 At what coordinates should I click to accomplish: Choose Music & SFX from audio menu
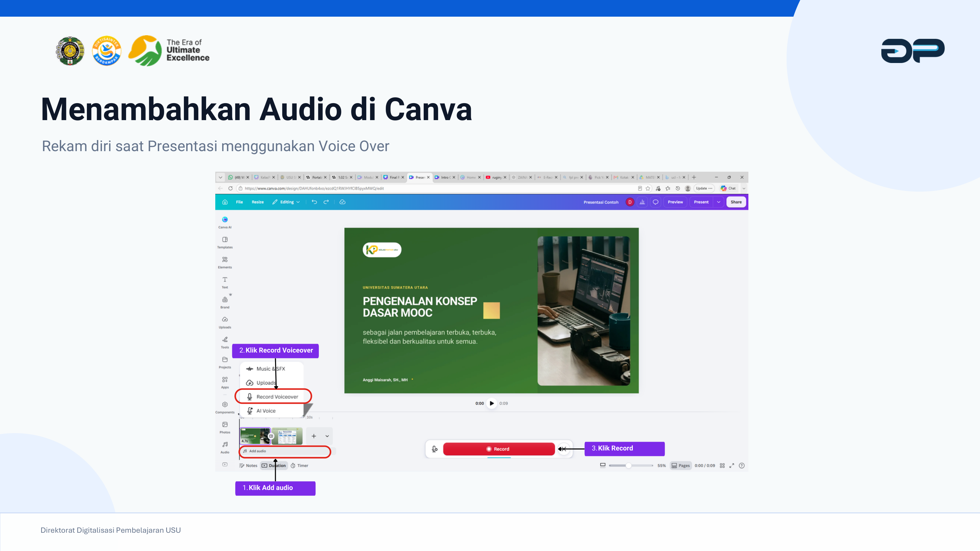(x=271, y=369)
